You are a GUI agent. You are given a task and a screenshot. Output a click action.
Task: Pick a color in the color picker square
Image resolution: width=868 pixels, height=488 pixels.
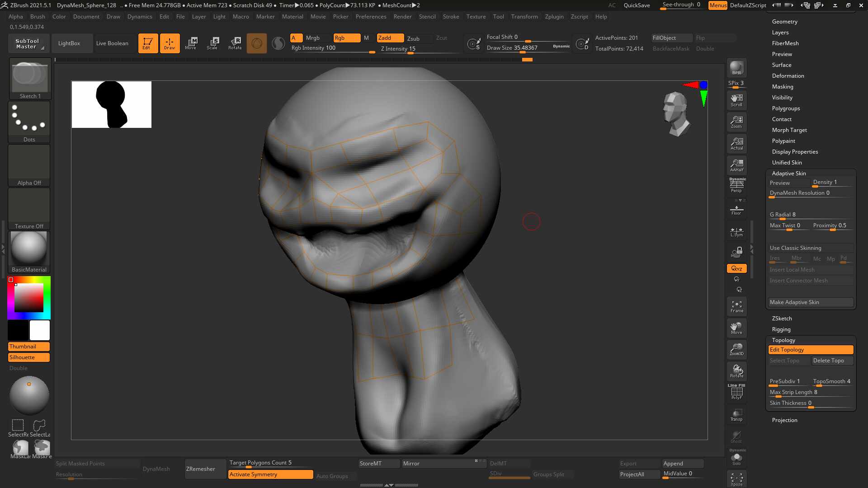pyautogui.click(x=29, y=298)
